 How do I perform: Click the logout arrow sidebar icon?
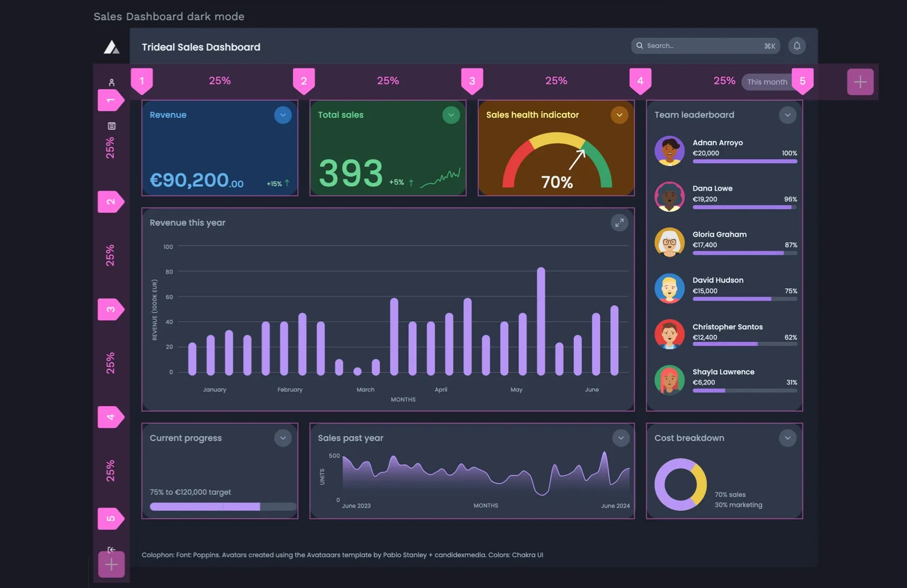(x=111, y=550)
